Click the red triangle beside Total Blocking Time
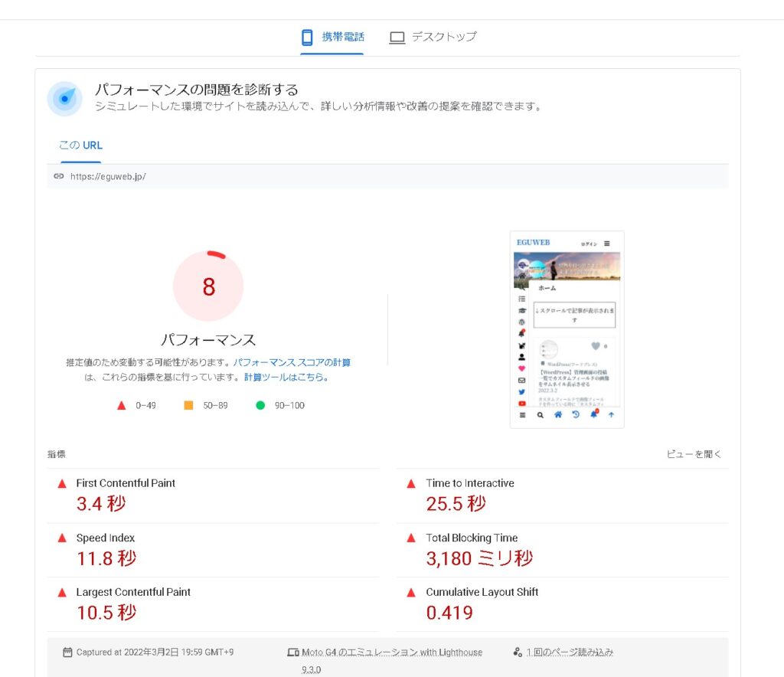 click(411, 538)
